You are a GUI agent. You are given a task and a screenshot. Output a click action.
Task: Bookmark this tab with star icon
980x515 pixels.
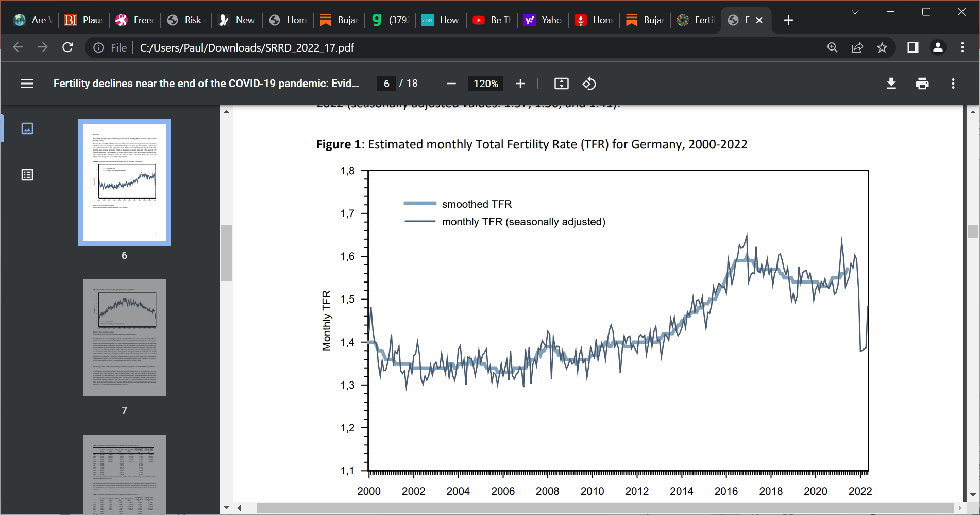pos(882,47)
